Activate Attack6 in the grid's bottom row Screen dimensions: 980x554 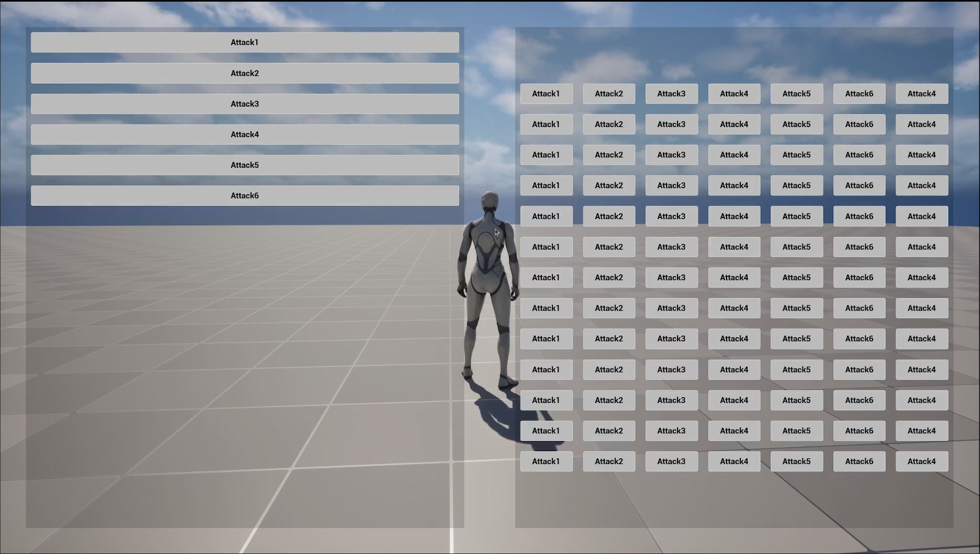pyautogui.click(x=859, y=461)
